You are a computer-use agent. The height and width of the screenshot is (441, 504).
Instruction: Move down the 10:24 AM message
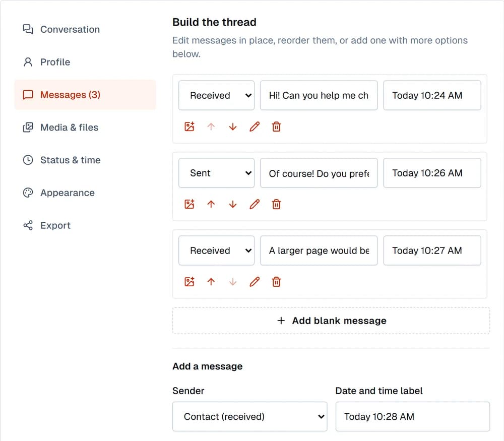coord(233,127)
